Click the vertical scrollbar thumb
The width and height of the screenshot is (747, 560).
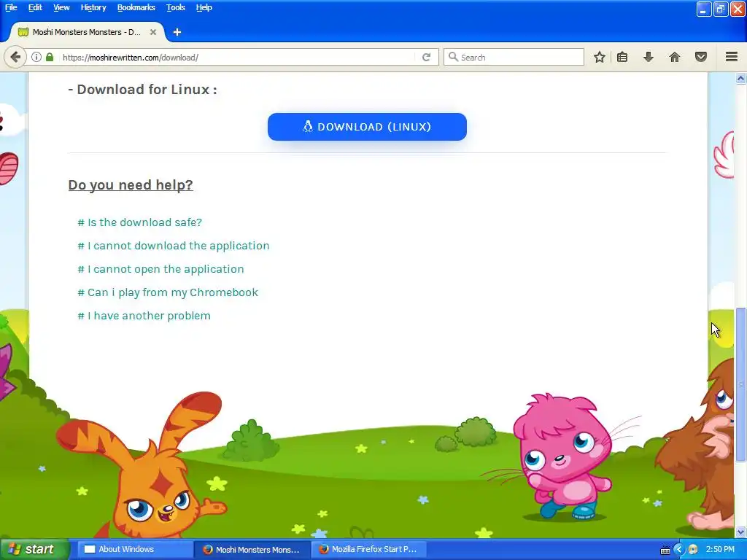pos(741,385)
